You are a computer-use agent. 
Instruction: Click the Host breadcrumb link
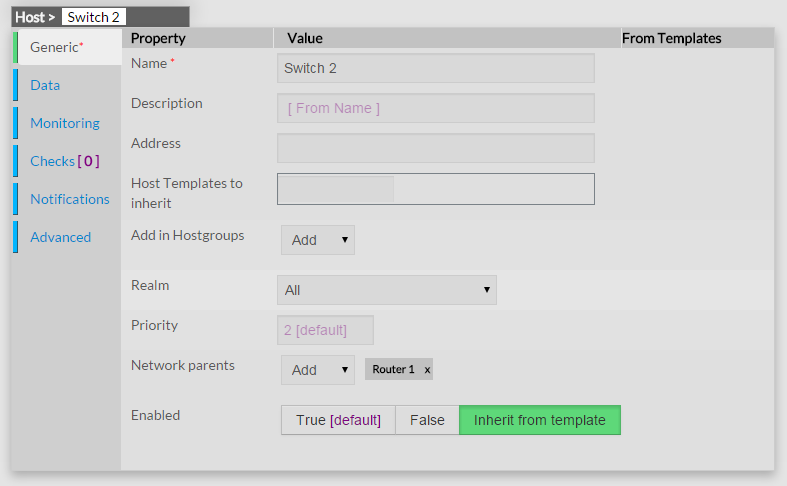coord(28,17)
